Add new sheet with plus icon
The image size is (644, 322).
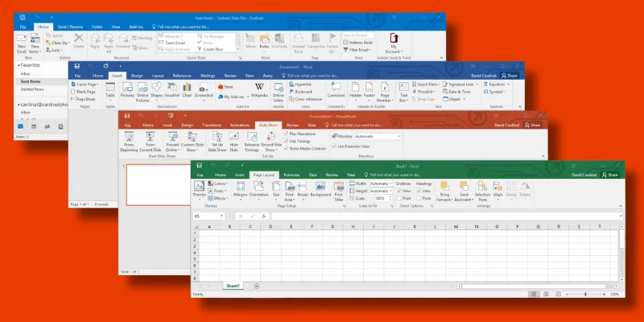point(257,286)
